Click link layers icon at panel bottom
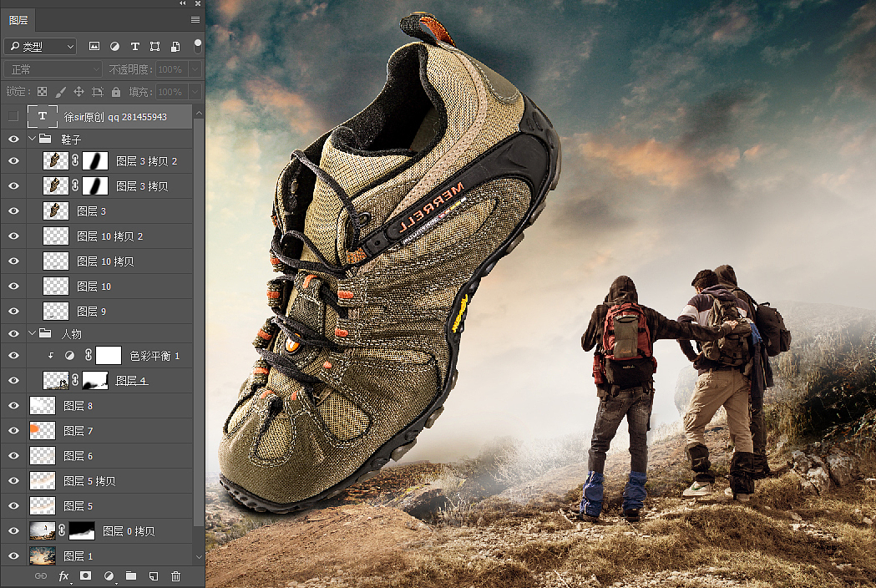The image size is (876, 588). point(41,575)
